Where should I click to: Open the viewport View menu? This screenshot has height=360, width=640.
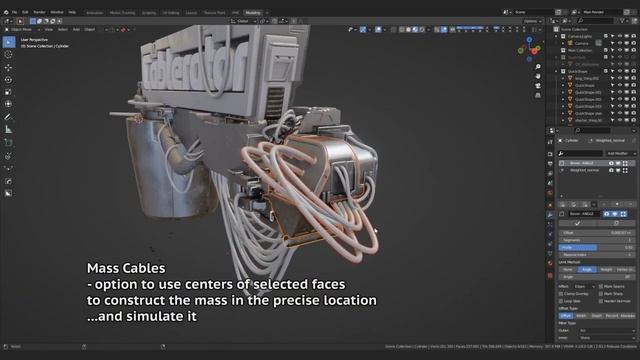[49, 29]
